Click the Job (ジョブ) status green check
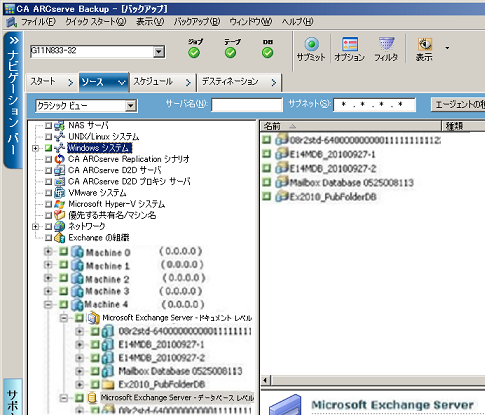Viewport: 485px width, 415px height. (x=194, y=53)
